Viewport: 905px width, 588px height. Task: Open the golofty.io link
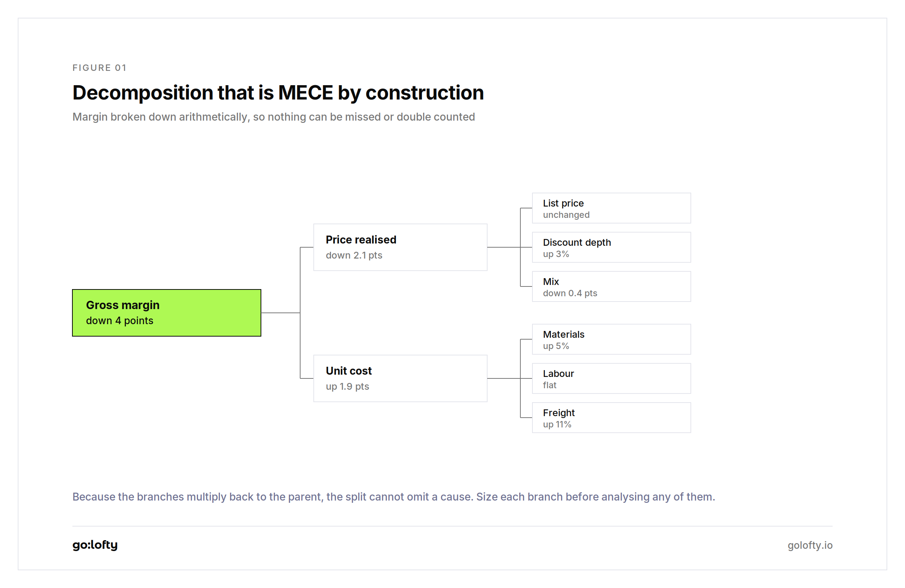point(810,545)
